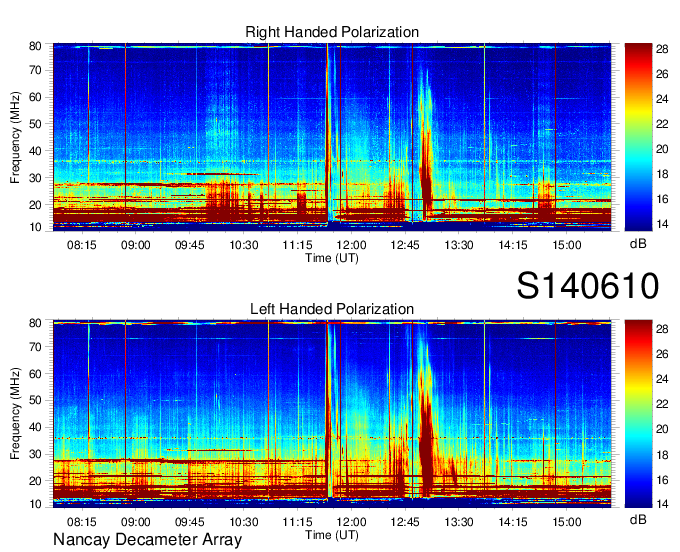Click 50 on Left Handed frequency axis
Screen dimensions: 680x552
[35, 400]
